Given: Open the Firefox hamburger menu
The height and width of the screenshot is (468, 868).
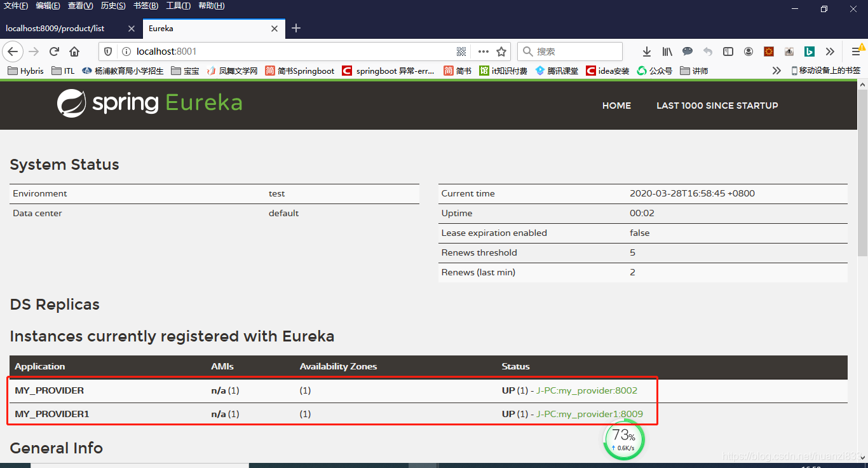Looking at the screenshot, I should 856,52.
